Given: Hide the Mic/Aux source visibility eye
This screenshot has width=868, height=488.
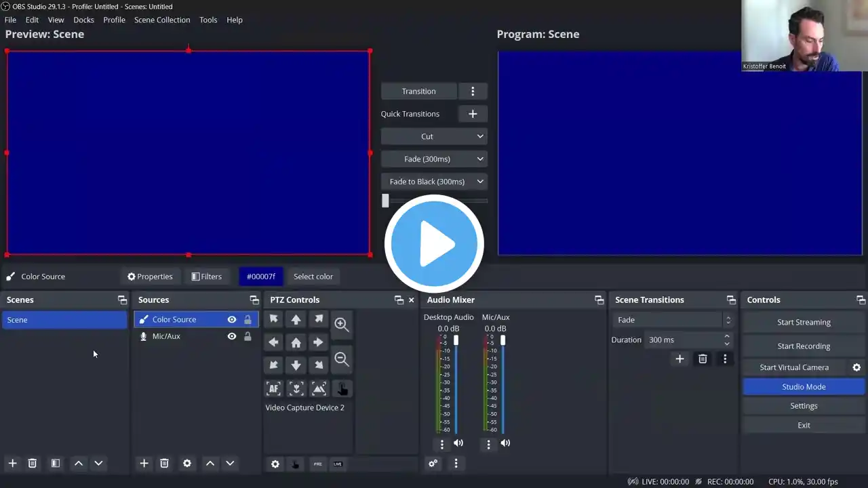Looking at the screenshot, I should click(x=232, y=336).
